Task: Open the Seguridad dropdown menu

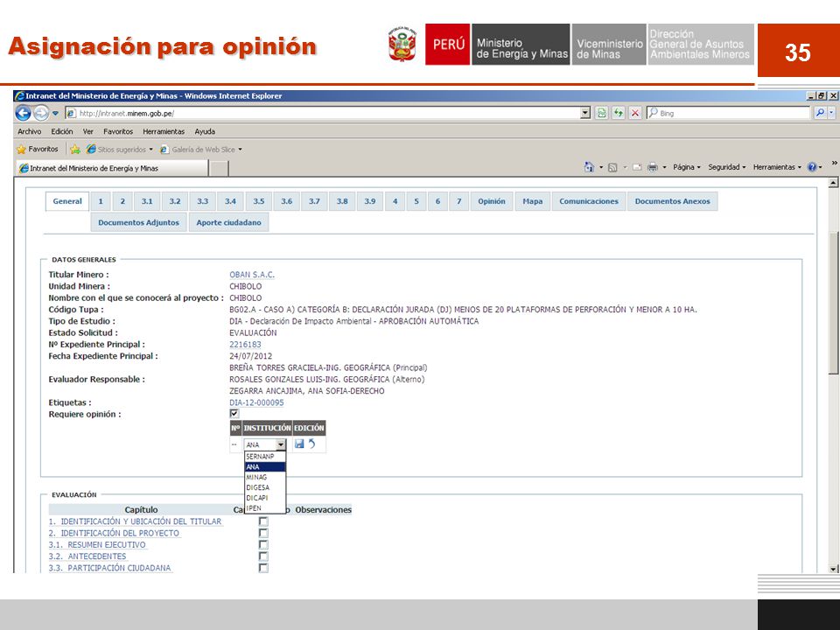Action: click(727, 167)
